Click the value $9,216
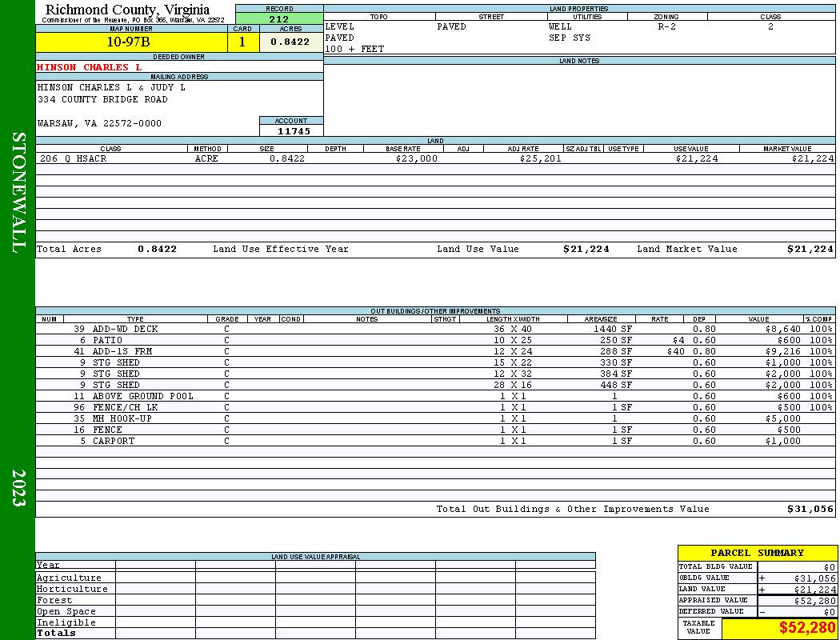Viewport: 840px width, 640px height. click(782, 351)
